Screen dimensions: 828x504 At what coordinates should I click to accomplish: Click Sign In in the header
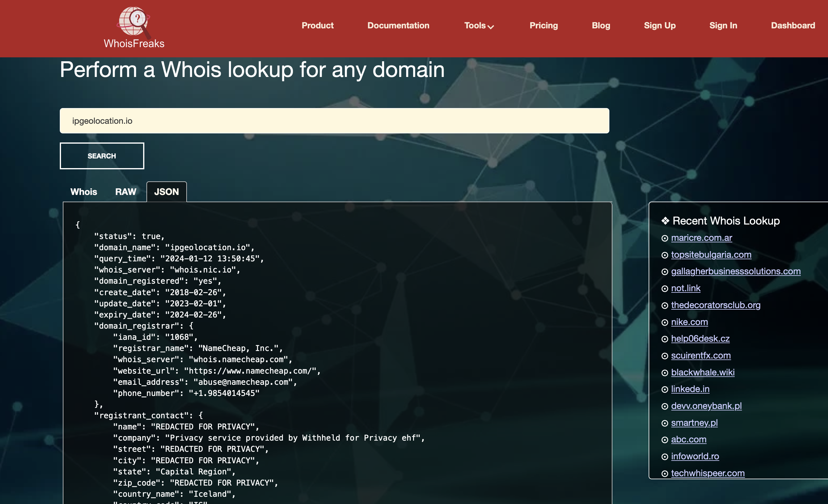[x=723, y=26]
